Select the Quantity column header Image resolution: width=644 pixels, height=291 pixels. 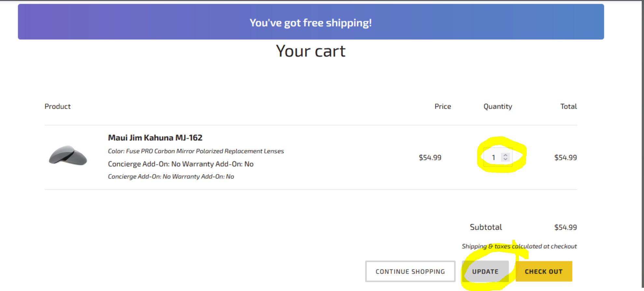click(x=497, y=106)
